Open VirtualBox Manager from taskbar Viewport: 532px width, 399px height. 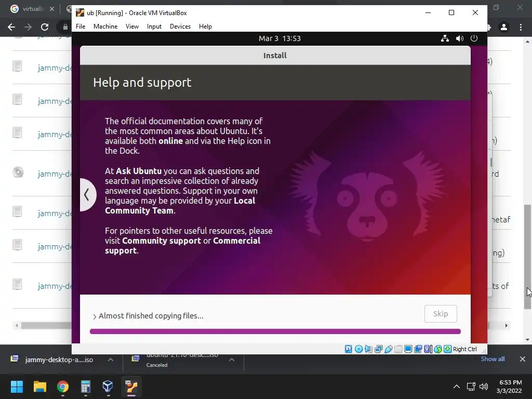(108, 387)
